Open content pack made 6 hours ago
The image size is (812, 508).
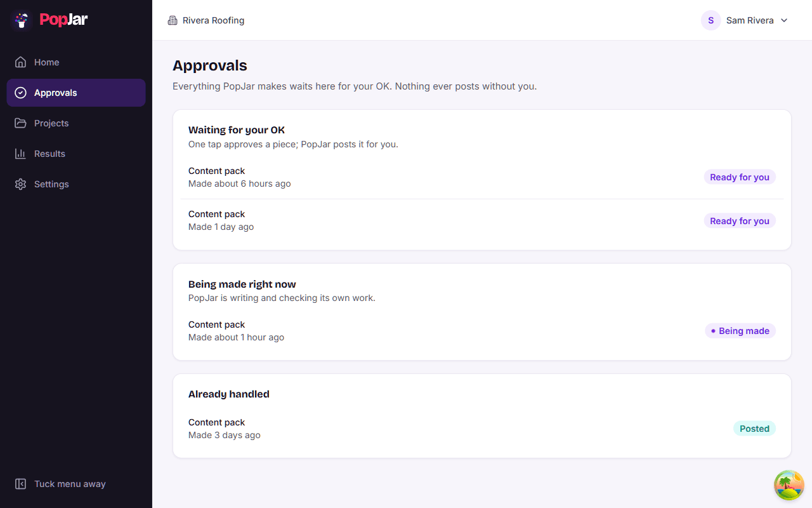click(482, 177)
